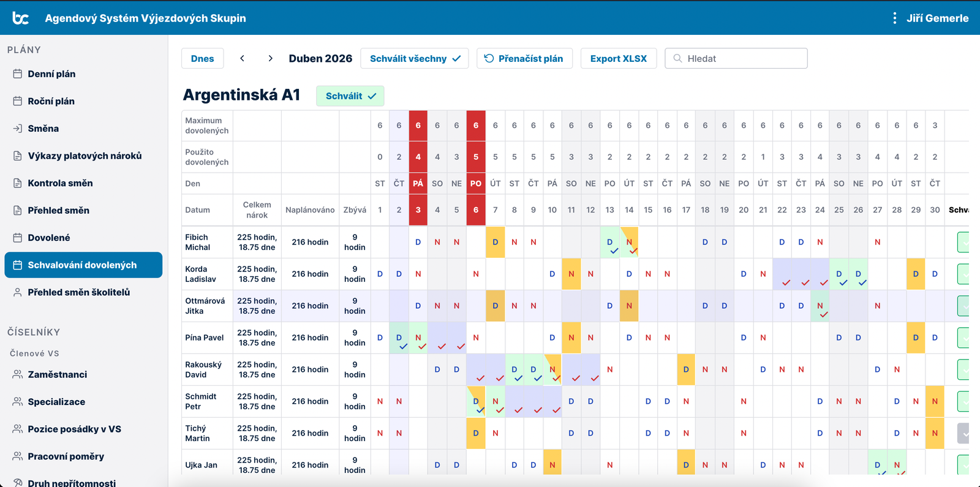Approve Fibich Michal's row checkmark button

coord(963,243)
